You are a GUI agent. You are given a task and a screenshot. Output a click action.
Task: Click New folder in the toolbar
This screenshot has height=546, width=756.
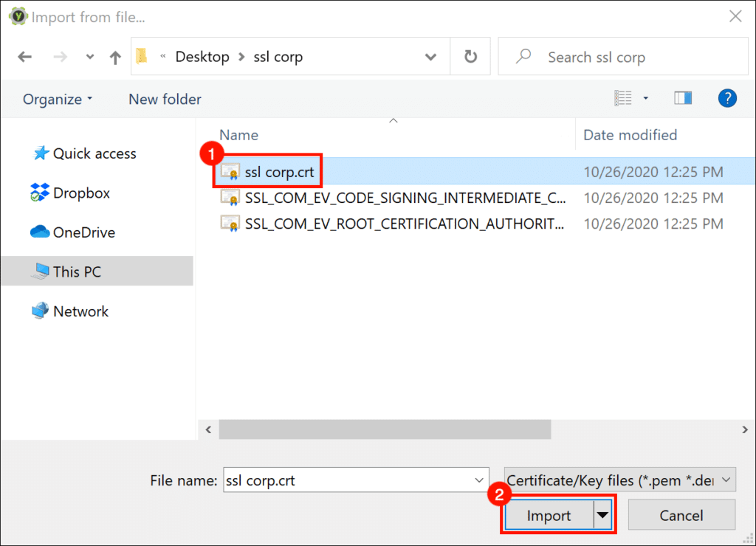coord(165,99)
